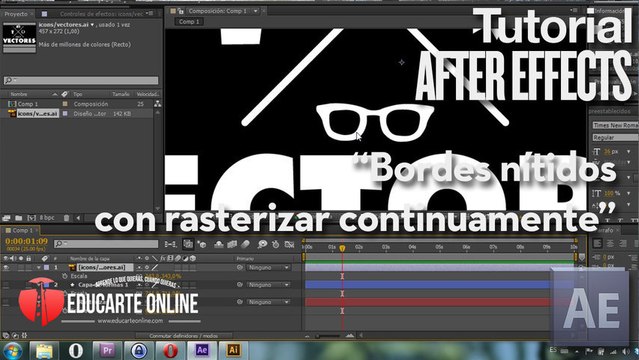The image size is (639, 360).
Task: Toggle hide shy layers switch
Action: [219, 244]
